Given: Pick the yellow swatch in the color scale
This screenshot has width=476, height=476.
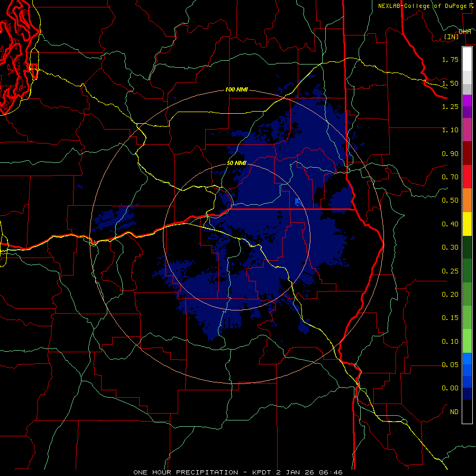Looking at the screenshot, I should [x=467, y=224].
